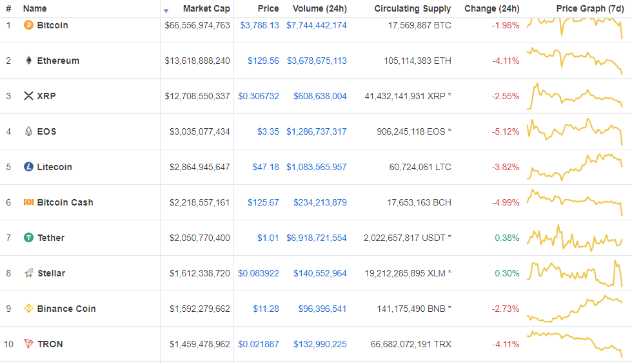Open the Bitcoin Cash name link
Viewport: 632px width, 364px height.
click(x=65, y=202)
